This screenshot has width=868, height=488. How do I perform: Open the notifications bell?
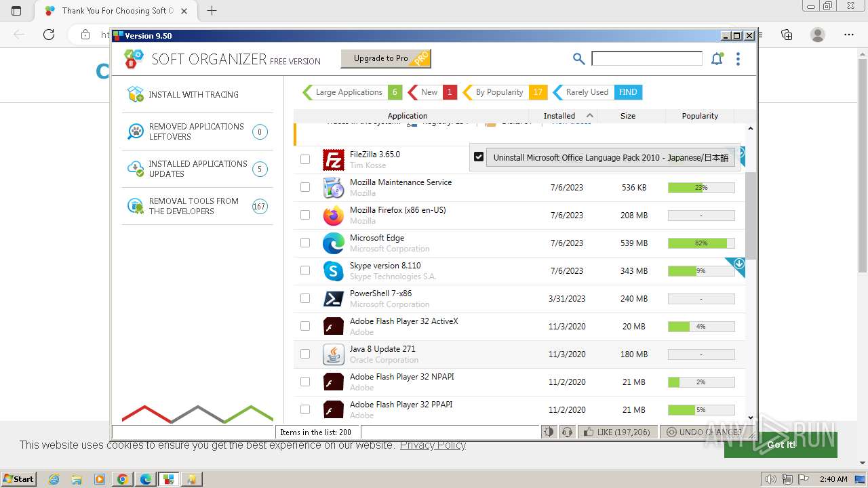[x=717, y=59]
